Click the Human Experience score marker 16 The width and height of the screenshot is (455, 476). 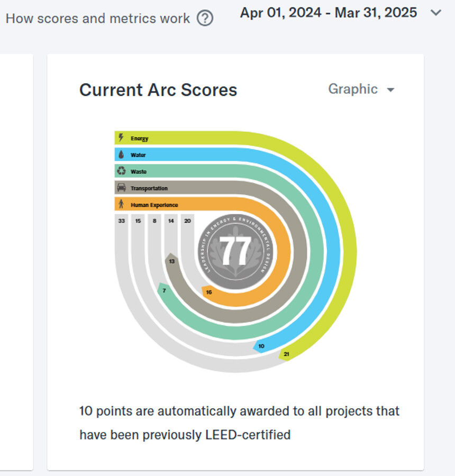208,292
